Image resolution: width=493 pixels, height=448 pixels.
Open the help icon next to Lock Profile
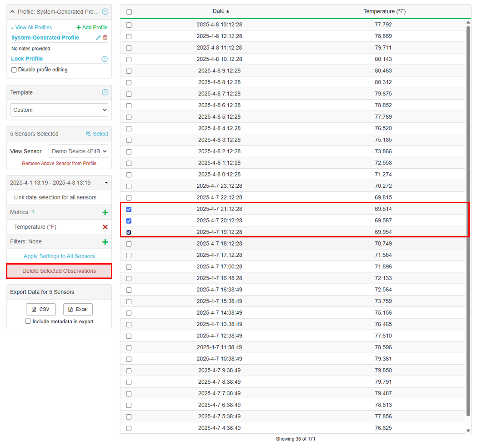click(104, 59)
